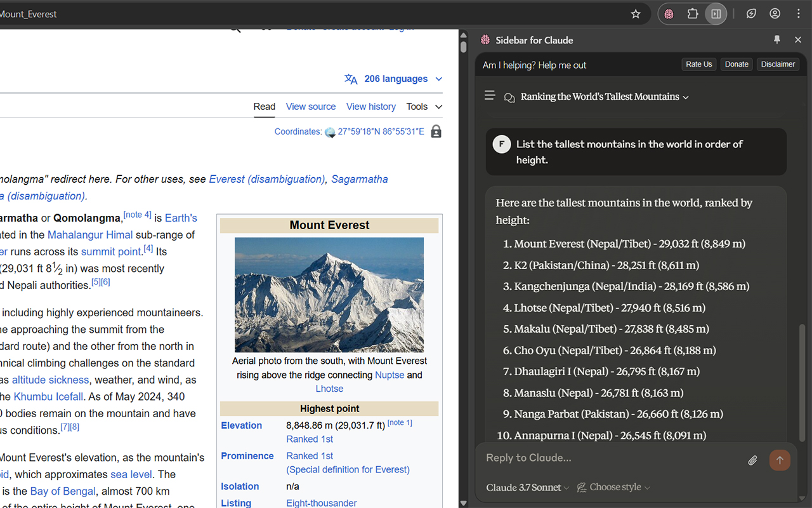Follow the Nuptse link in the caption

[390, 375]
